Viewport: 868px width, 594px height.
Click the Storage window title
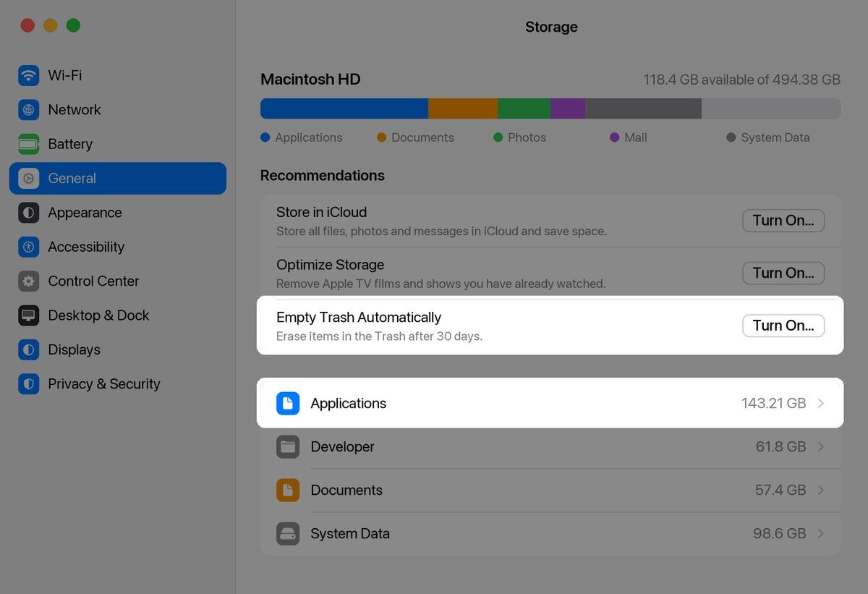(x=551, y=27)
